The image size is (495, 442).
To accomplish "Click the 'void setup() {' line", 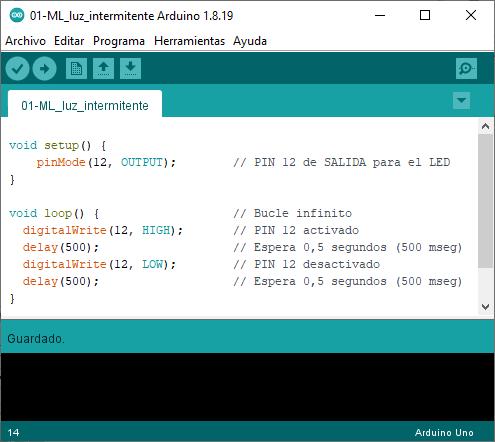I will click(57, 146).
